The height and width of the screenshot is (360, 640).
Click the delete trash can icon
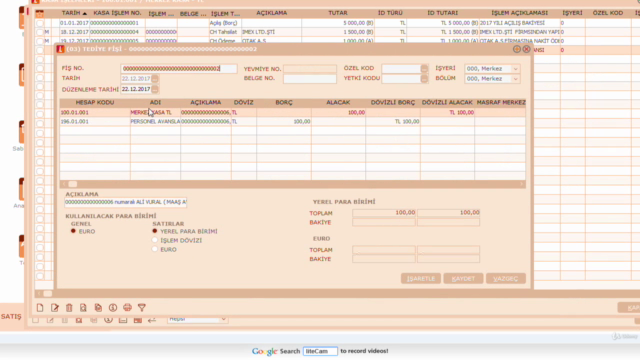[x=69, y=307]
